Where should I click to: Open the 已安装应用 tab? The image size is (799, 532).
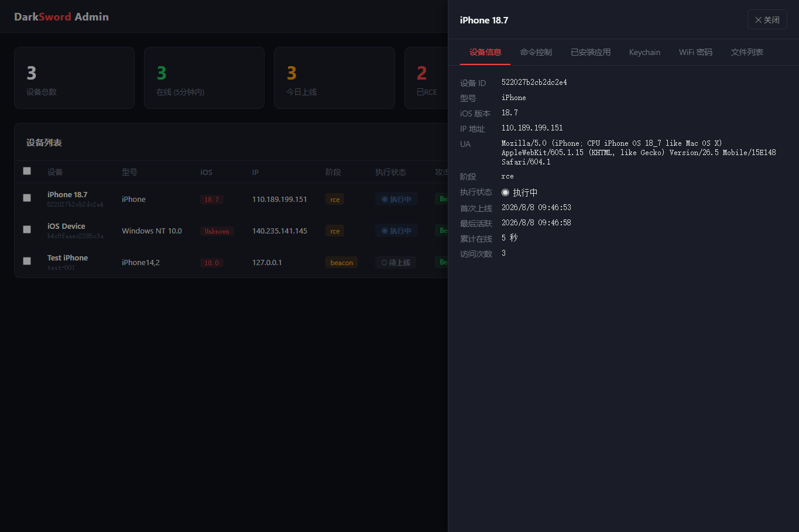coord(591,52)
